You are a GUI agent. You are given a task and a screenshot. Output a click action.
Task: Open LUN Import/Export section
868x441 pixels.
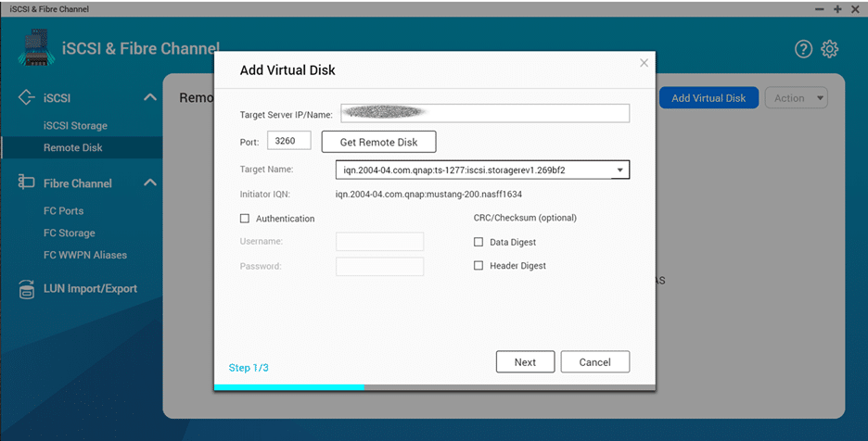pyautogui.click(x=90, y=289)
